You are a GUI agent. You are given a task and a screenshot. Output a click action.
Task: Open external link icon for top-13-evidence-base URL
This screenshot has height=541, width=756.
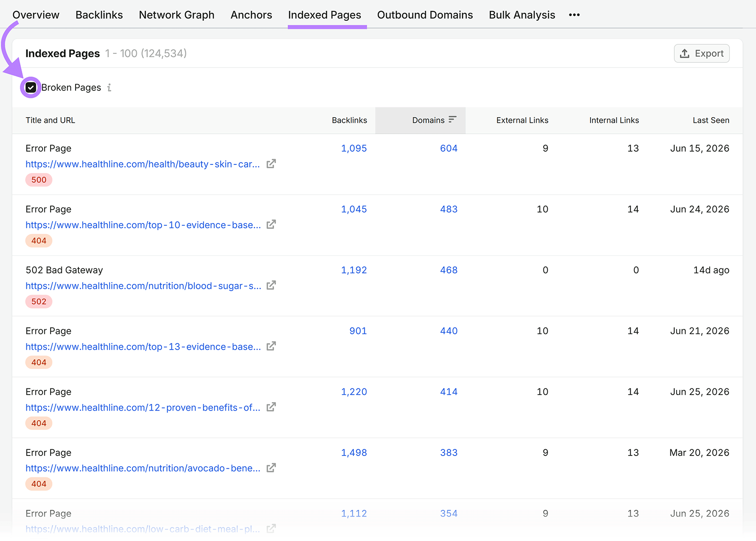click(271, 346)
